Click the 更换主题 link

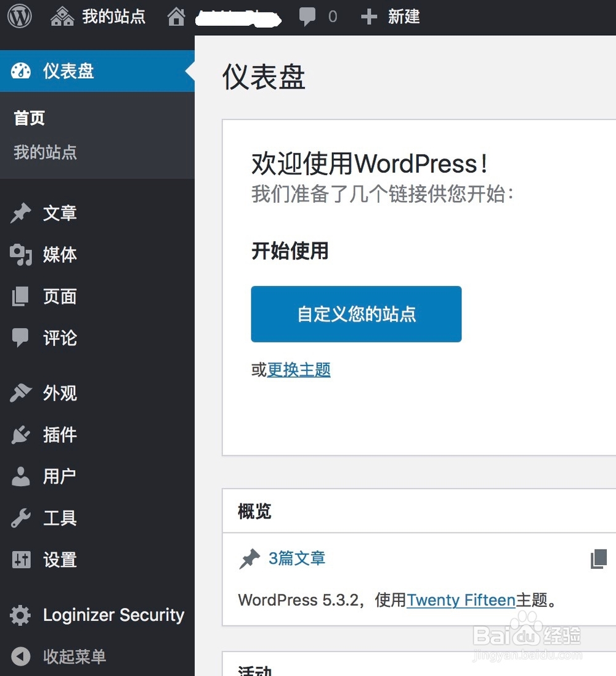point(299,370)
